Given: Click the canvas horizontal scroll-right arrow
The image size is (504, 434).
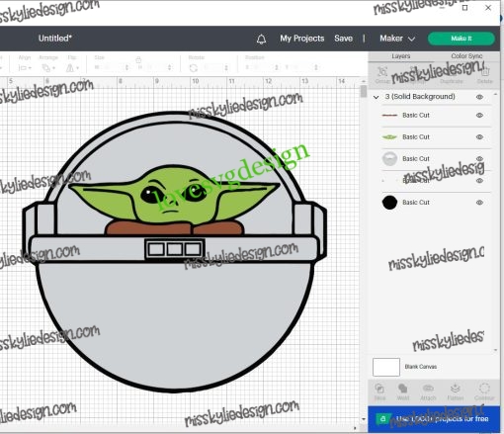Looking at the screenshot, I should [355, 428].
